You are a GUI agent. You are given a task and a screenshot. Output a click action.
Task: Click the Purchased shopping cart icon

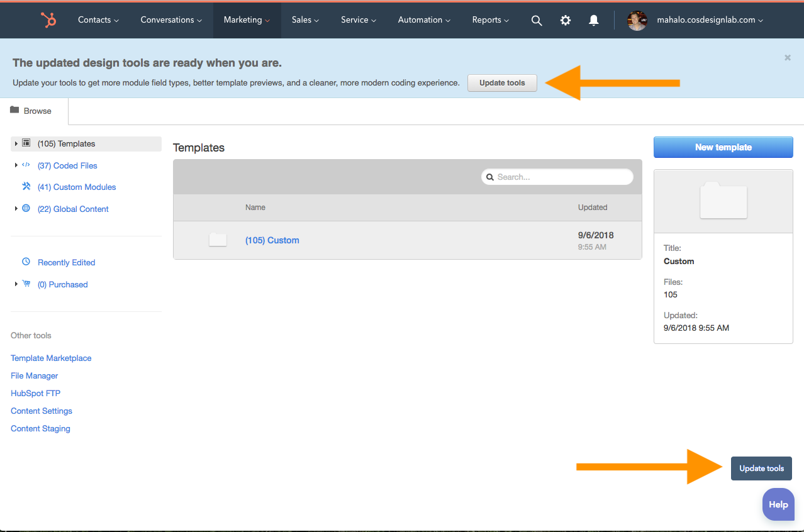26,284
